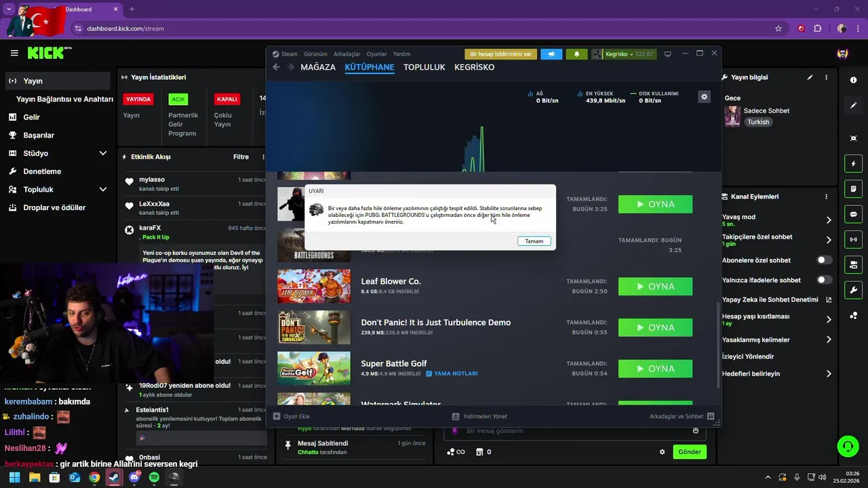Open Yayın bilgisi three-dot menu
Image resolution: width=868 pixels, height=488 pixels.
click(826, 77)
